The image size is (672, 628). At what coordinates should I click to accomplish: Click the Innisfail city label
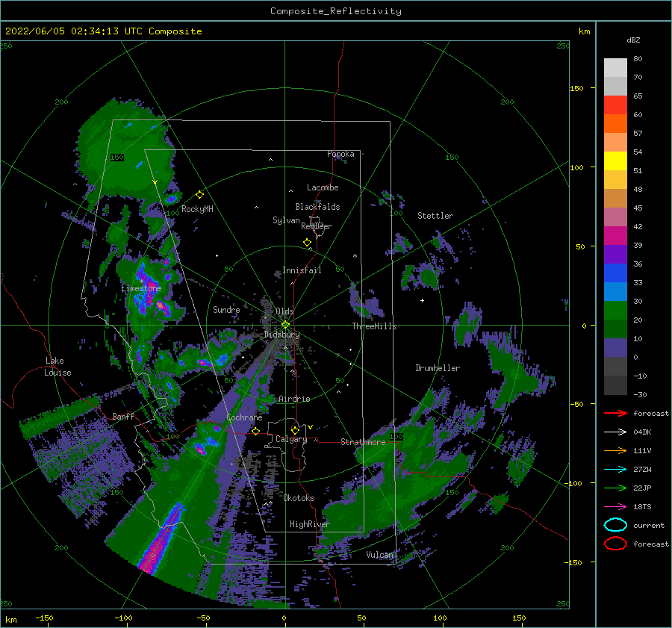(x=302, y=270)
